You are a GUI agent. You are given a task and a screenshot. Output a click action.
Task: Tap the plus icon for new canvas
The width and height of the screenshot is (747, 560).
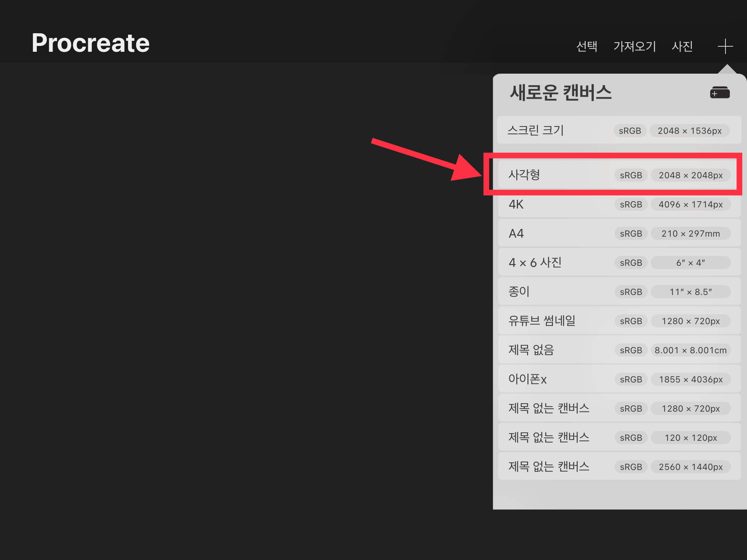click(725, 46)
